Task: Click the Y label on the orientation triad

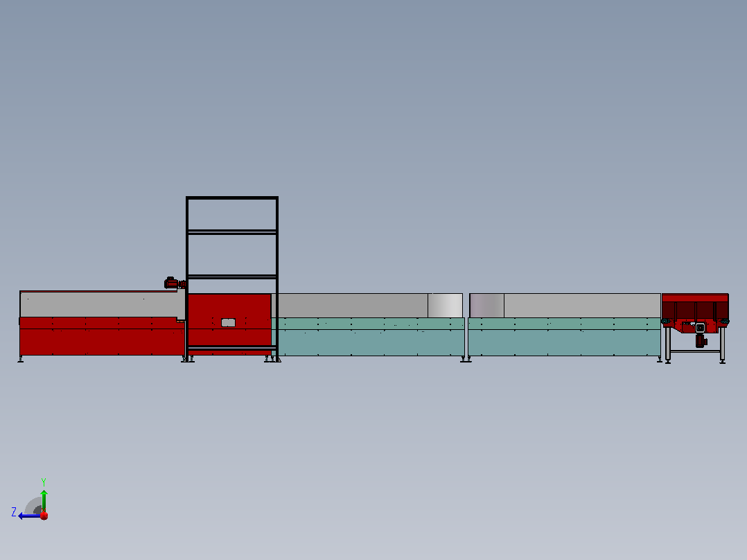Action: click(44, 482)
